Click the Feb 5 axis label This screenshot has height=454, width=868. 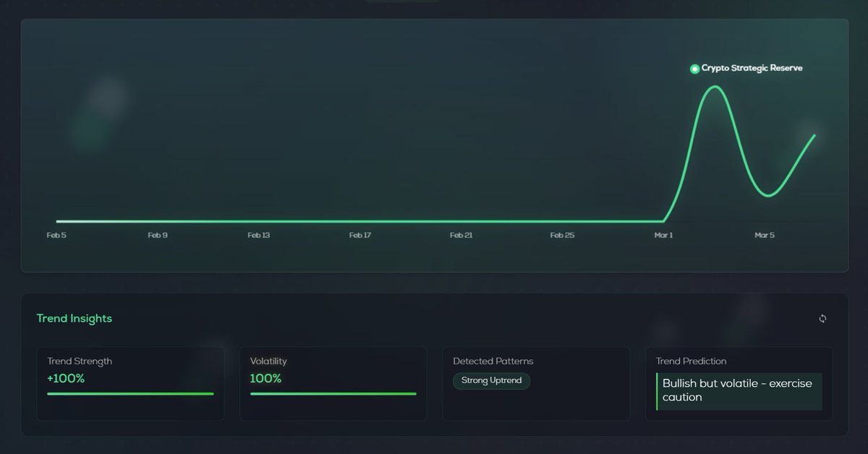click(x=56, y=236)
